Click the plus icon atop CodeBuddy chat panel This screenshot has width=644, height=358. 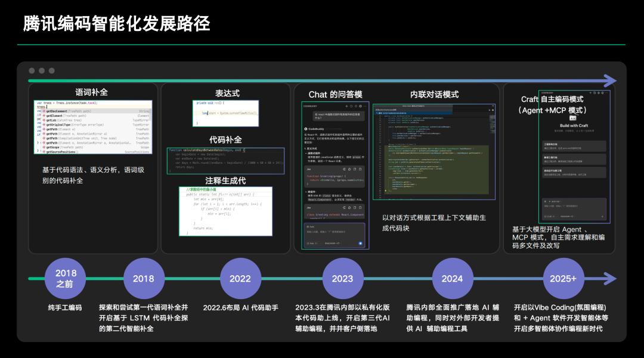[x=345, y=105]
